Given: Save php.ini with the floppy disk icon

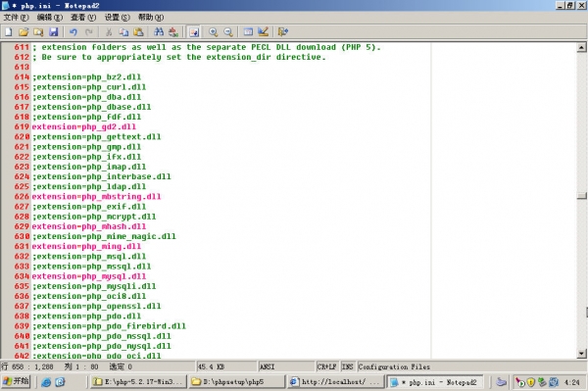Looking at the screenshot, I should [54, 32].
